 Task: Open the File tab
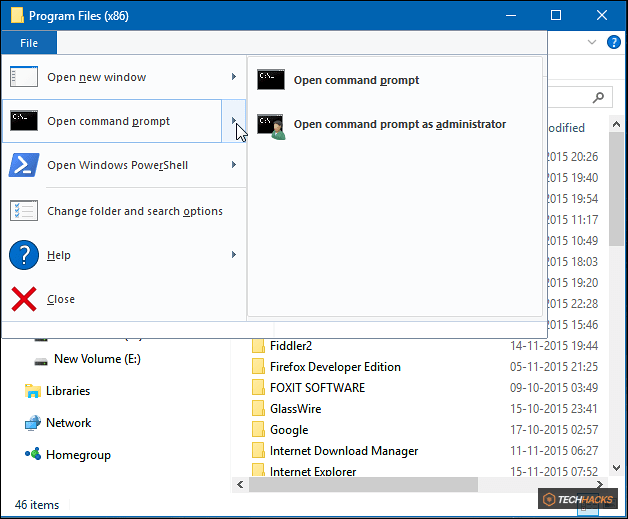coord(29,43)
